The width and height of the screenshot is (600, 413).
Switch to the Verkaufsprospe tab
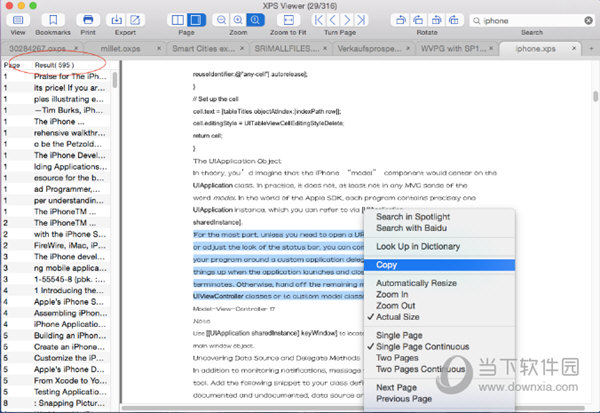click(x=370, y=49)
